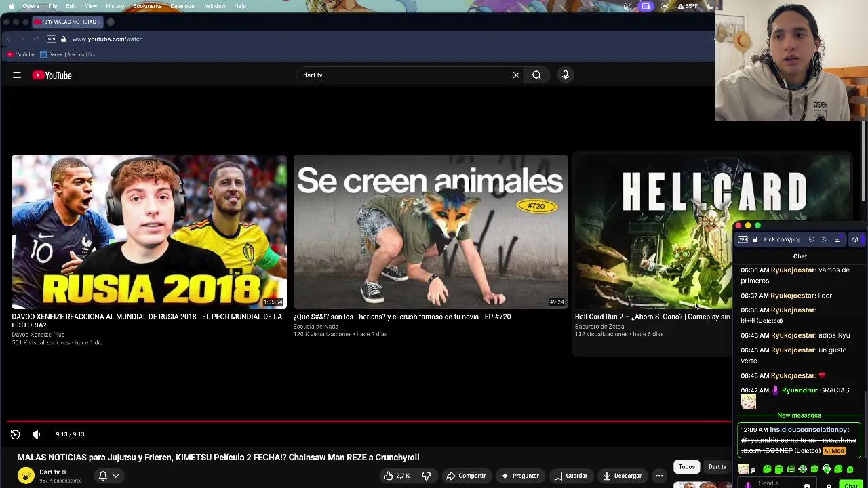Open 'Hell Card Run 2' video title
Image resolution: width=868 pixels, height=488 pixels.
652,317
